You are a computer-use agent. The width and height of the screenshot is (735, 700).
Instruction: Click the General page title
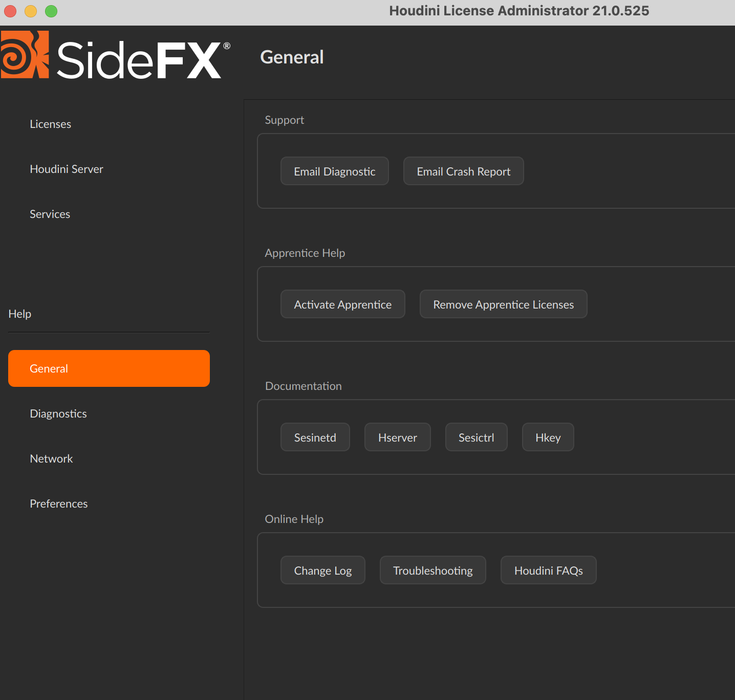pos(292,57)
